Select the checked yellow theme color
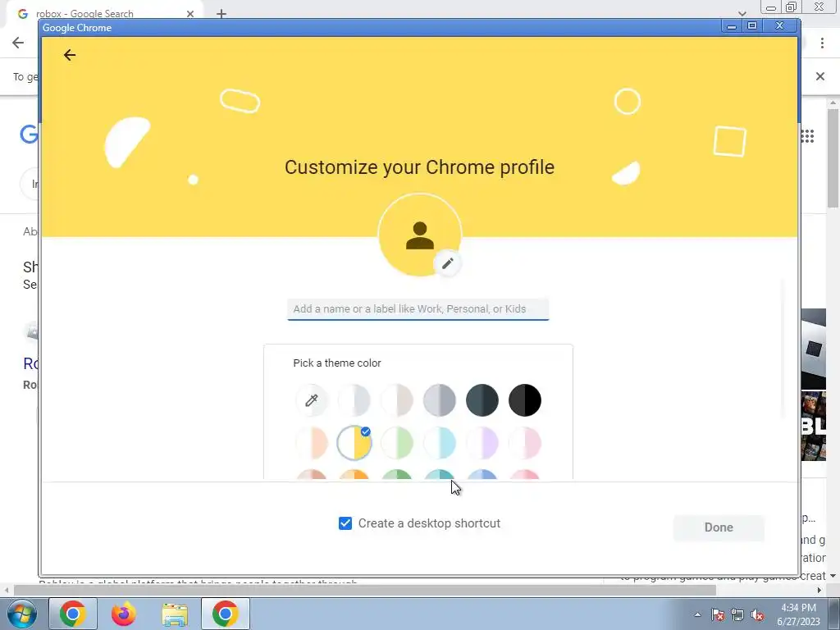This screenshot has width=840, height=630. tap(354, 443)
